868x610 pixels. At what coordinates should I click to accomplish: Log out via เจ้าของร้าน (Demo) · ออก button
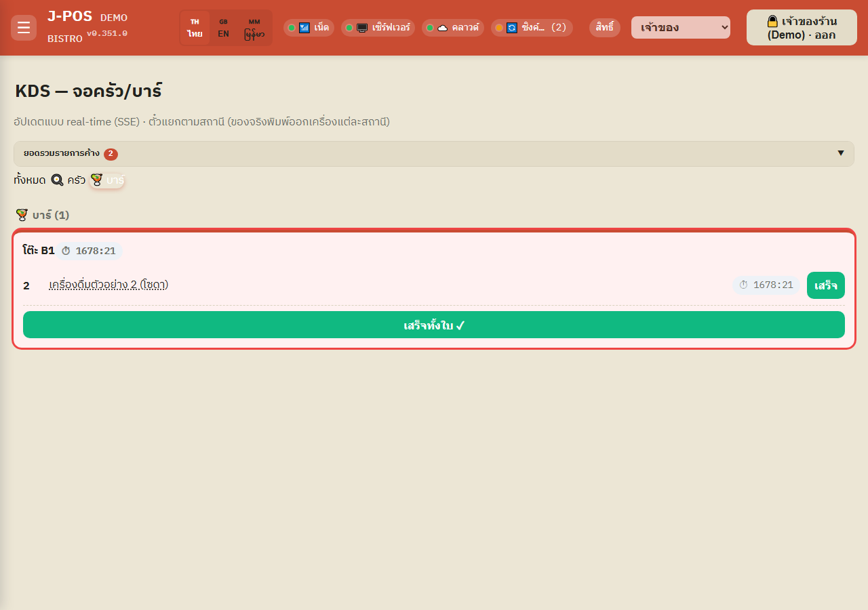[802, 28]
